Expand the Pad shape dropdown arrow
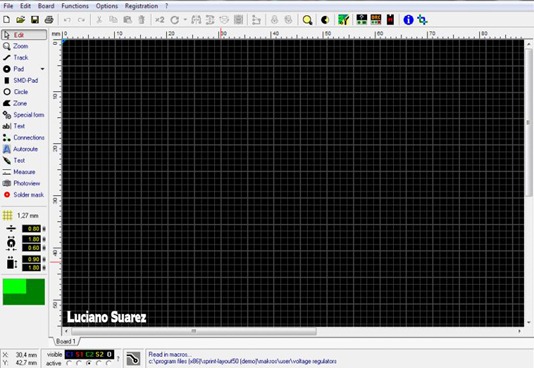Image resolution: width=534 pixels, height=368 pixels. tap(43, 69)
